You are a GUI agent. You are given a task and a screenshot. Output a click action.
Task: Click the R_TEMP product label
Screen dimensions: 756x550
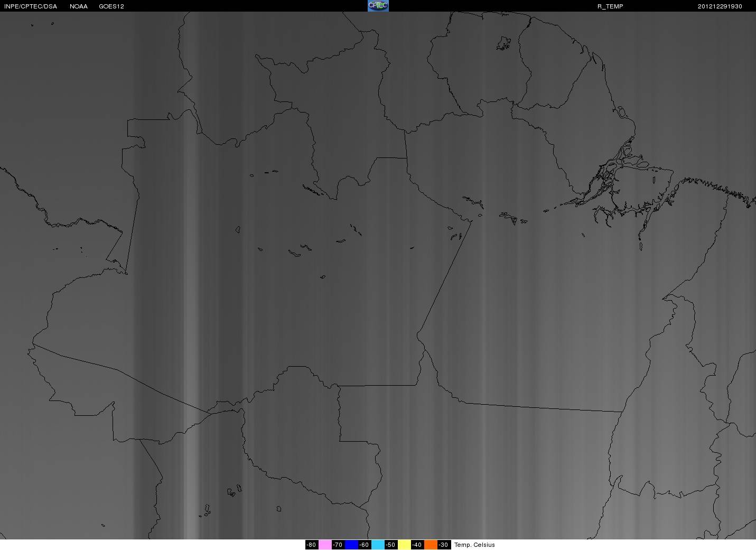pos(610,6)
